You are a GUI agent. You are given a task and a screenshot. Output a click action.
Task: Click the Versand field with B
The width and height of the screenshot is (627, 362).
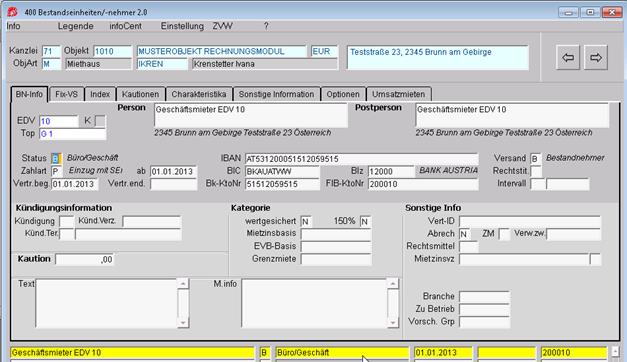point(536,158)
